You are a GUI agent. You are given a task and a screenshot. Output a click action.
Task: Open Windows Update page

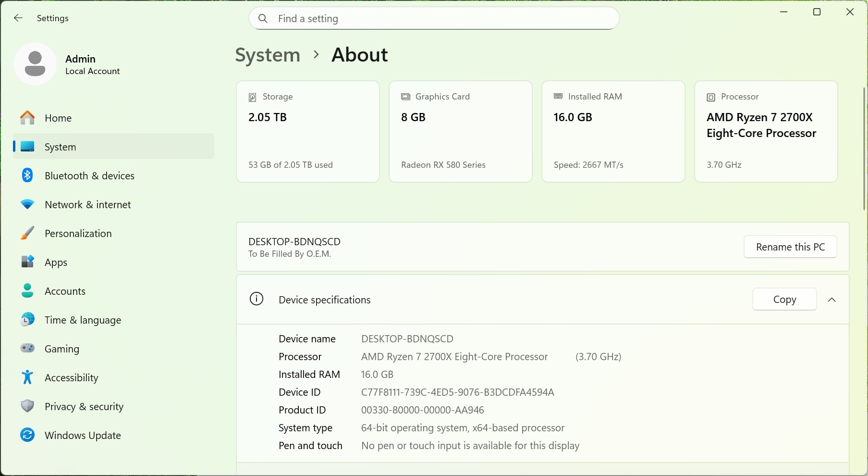(113, 435)
